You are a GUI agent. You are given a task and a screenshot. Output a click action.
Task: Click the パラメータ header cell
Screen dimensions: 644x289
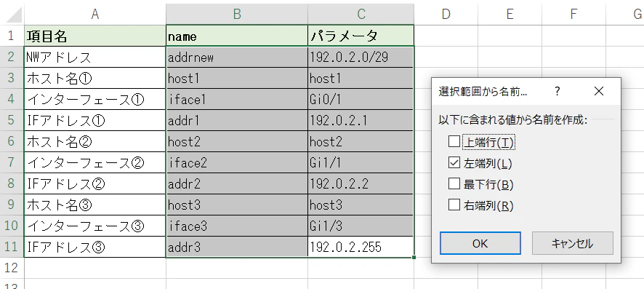tap(361, 36)
